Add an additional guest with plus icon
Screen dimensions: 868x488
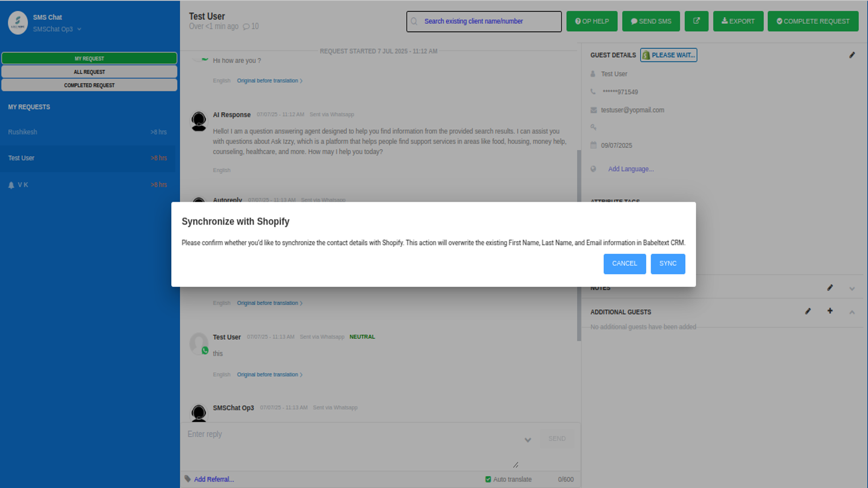830,311
